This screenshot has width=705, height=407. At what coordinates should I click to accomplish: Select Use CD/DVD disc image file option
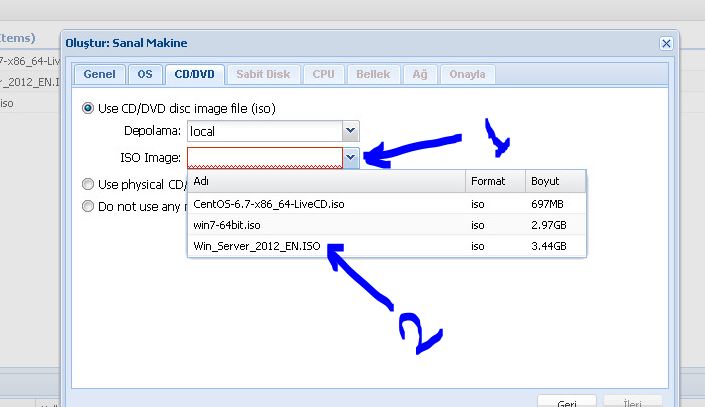88,107
